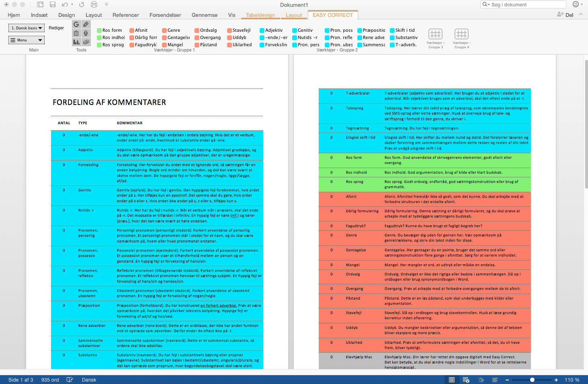Viewport: 588px width, 384px height.
Task: Insert the Adjektiv comment
Action: pyautogui.click(x=271, y=30)
